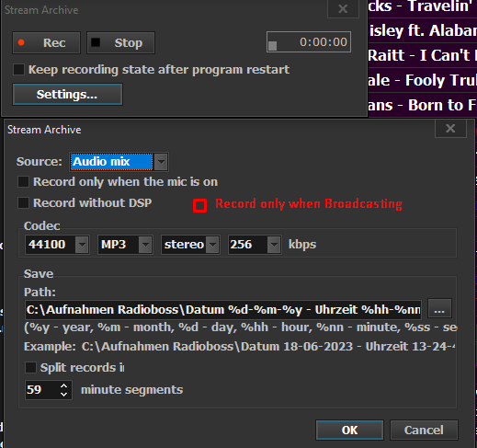Cancel the Stream Archive settings dialog
Screen dimensions: 477x448
coord(424,430)
